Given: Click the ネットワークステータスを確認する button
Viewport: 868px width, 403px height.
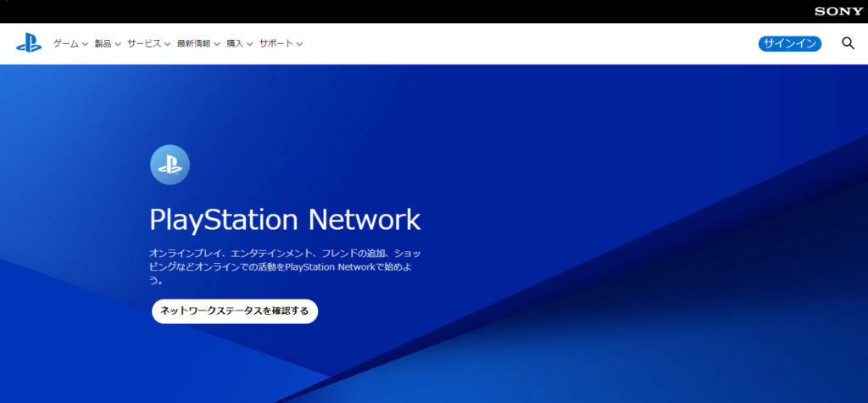Looking at the screenshot, I should click(x=235, y=311).
